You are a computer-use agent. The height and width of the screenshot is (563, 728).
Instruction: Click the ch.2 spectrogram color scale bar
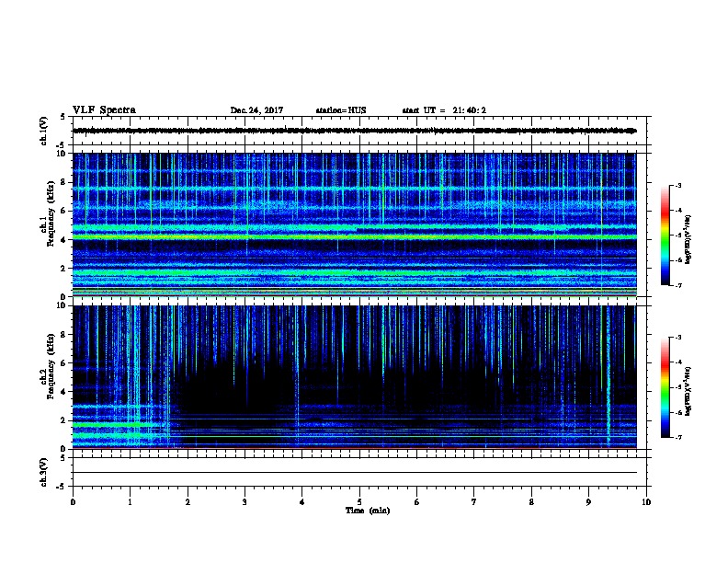tap(665, 387)
